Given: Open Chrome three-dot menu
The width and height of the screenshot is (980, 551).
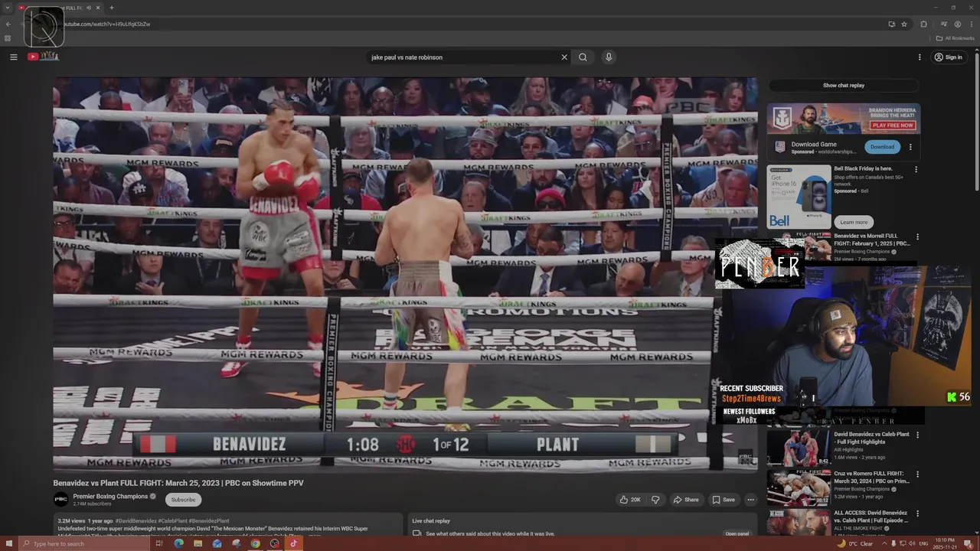Looking at the screenshot, I should click(x=972, y=24).
